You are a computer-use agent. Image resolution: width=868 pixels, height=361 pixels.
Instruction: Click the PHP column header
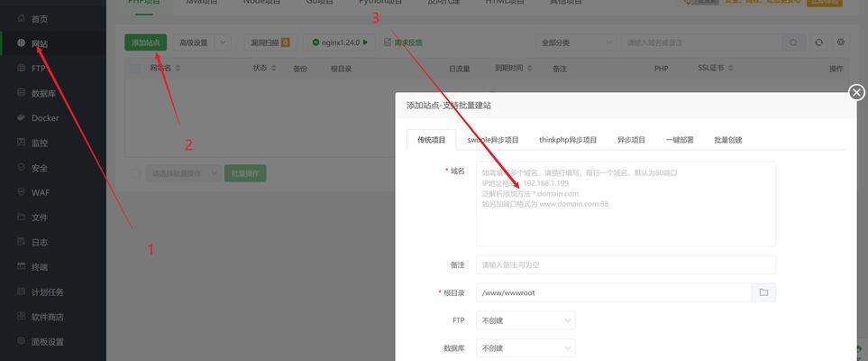coord(661,69)
